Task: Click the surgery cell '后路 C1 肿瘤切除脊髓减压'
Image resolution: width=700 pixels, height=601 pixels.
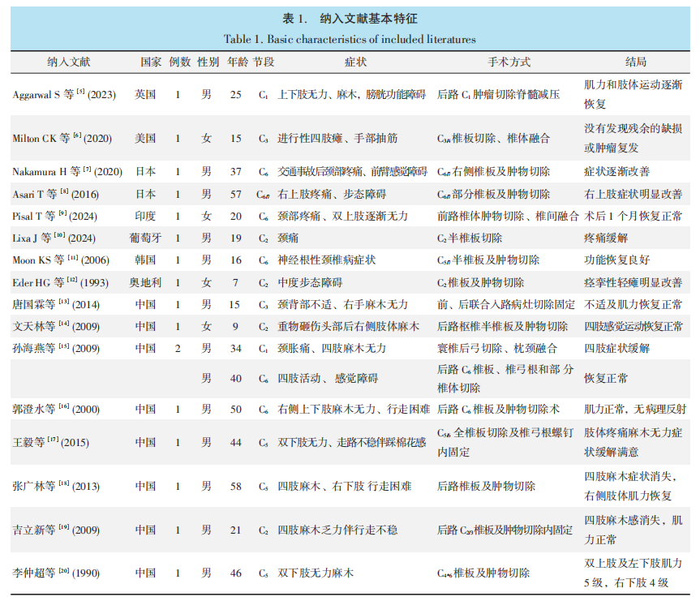Action: tap(498, 95)
